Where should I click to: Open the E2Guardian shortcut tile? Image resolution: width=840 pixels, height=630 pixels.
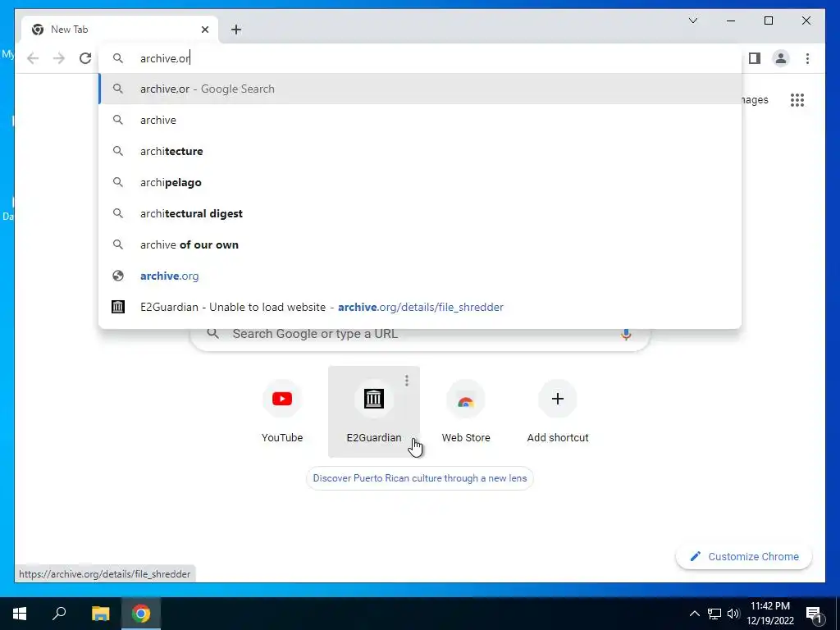click(373, 412)
